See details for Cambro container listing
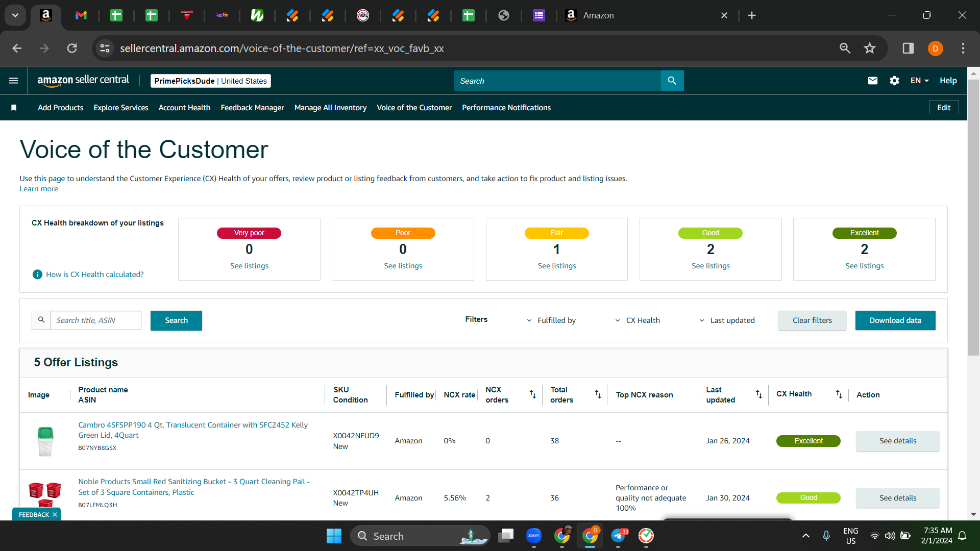This screenshot has height=551, width=980. coord(897,441)
